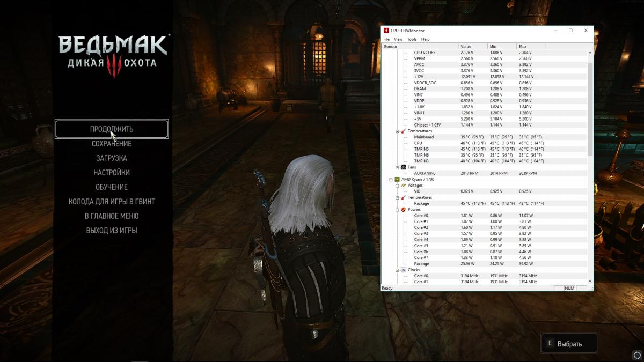Select the VDDCR_SOC sensor row
The height and width of the screenshot is (362, 644).
click(485, 83)
